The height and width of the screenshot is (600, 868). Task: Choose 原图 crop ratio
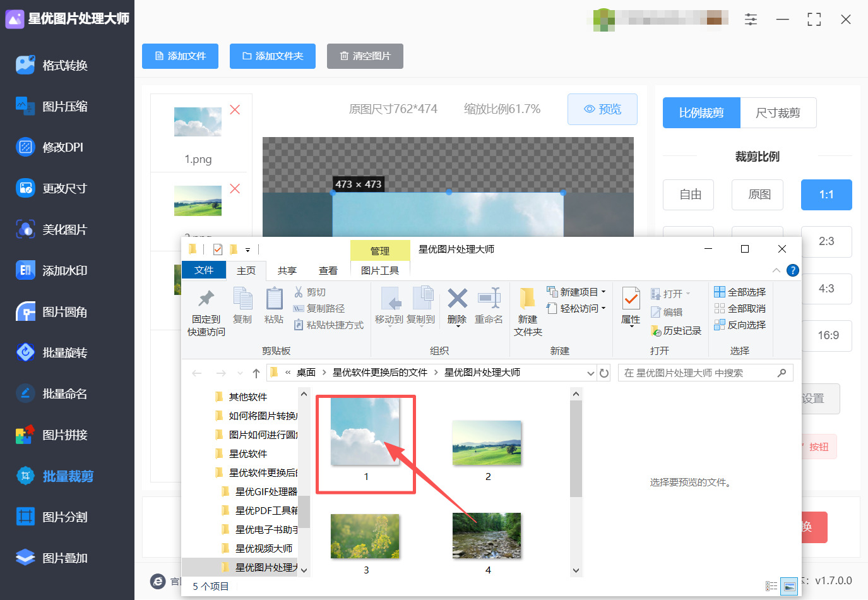pyautogui.click(x=758, y=195)
